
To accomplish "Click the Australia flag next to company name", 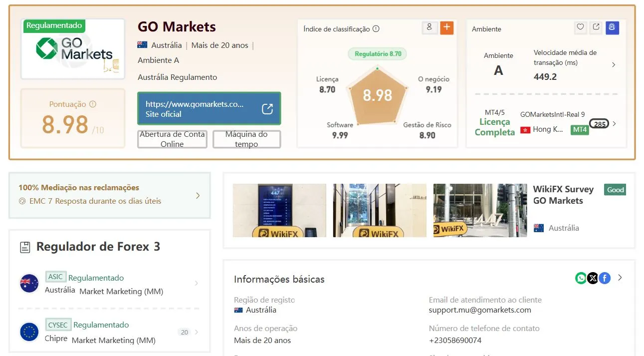I will pos(143,45).
